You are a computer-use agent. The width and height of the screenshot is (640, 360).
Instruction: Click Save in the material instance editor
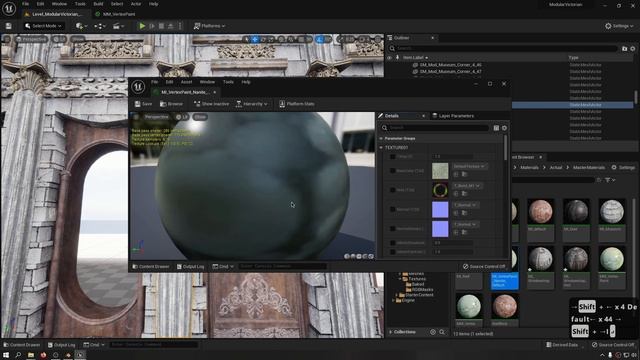coord(144,104)
